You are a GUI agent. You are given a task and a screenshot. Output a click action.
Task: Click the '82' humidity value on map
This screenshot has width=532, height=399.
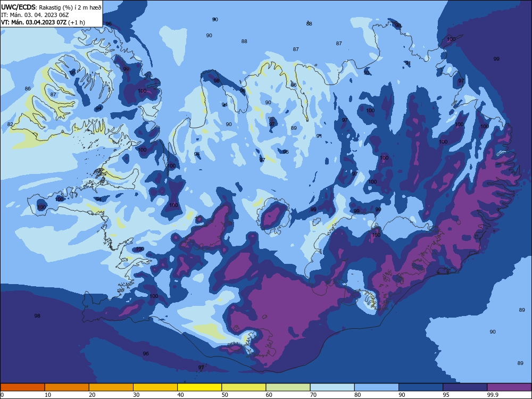click(x=10, y=124)
